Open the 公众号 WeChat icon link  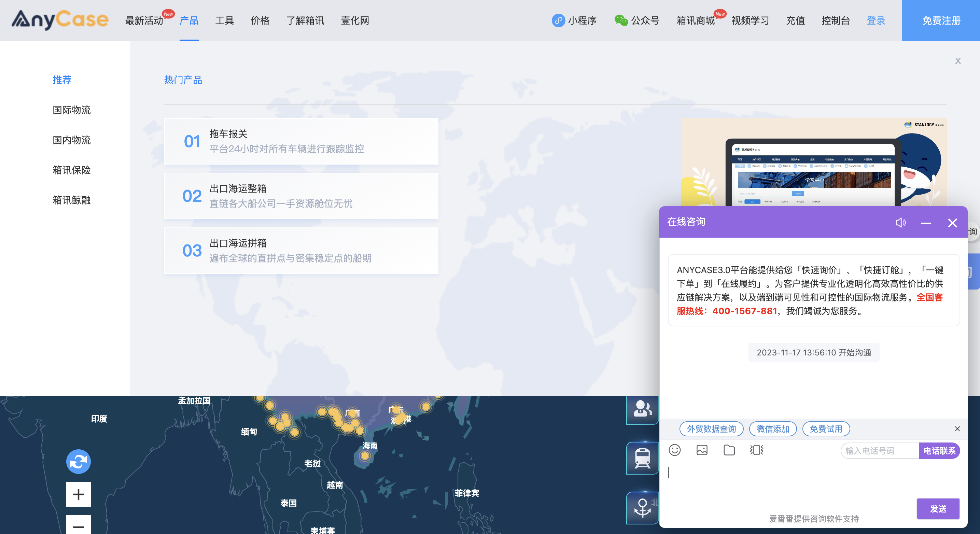621,20
